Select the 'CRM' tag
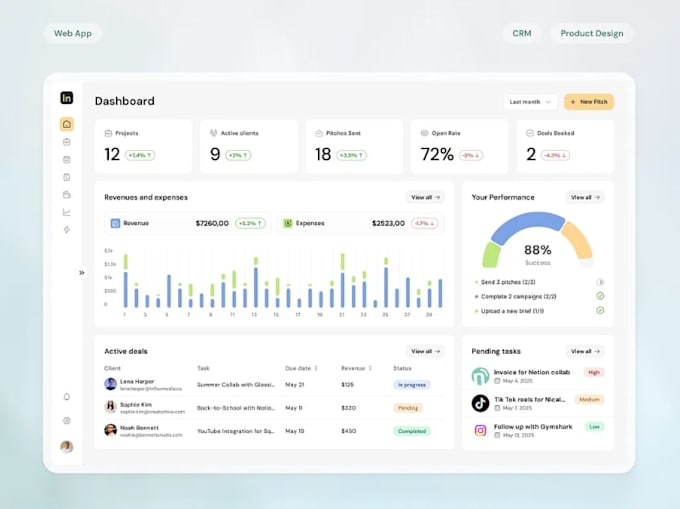 (522, 33)
